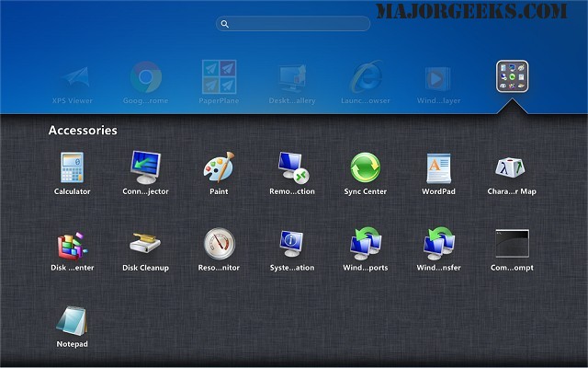Click the "Remo...ction" label text
The width and height of the screenshot is (588, 368).
(x=292, y=191)
